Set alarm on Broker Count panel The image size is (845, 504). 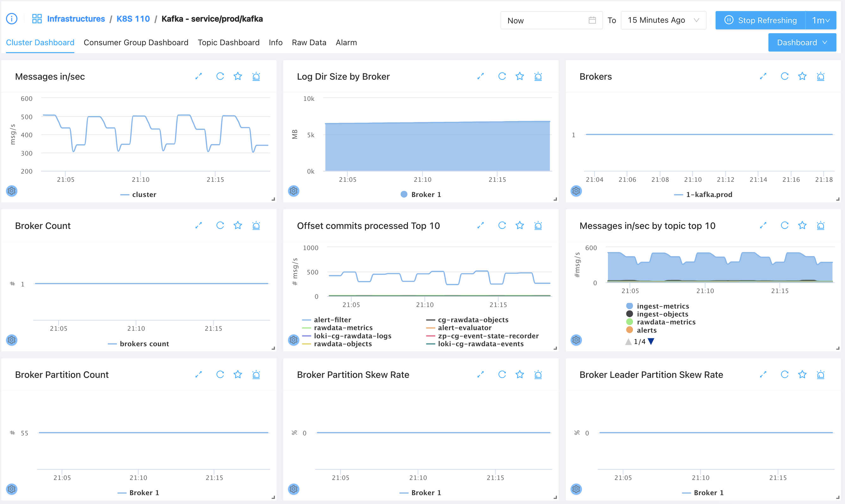(x=256, y=225)
